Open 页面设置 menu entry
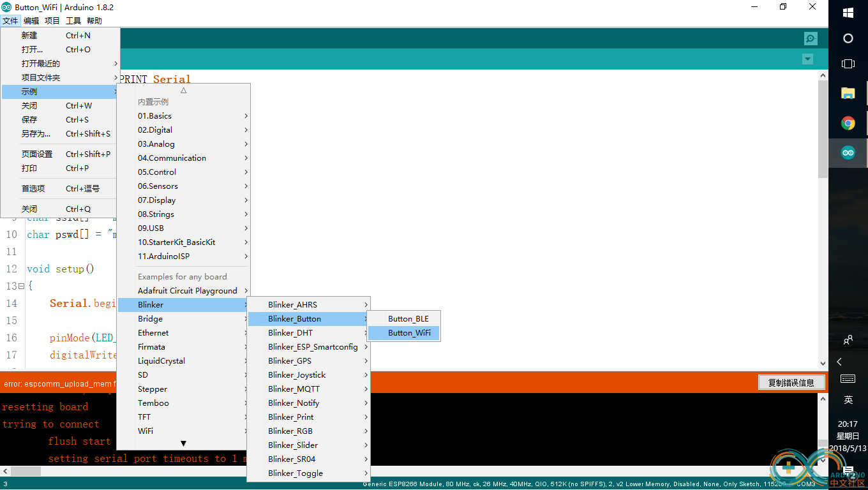 60,154
